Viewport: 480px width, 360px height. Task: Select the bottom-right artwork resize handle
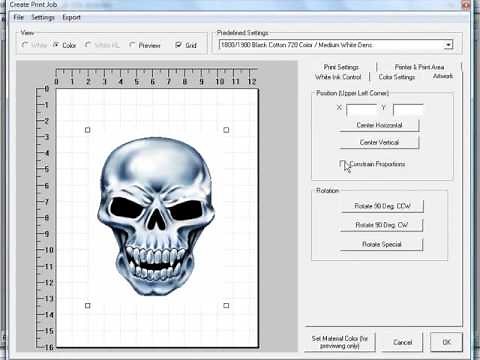pos(226,306)
